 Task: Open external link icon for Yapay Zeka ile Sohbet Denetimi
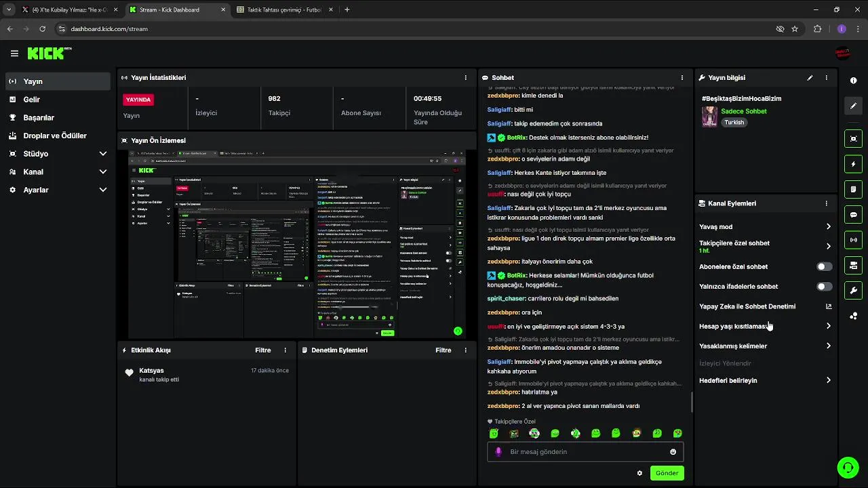[x=828, y=306]
